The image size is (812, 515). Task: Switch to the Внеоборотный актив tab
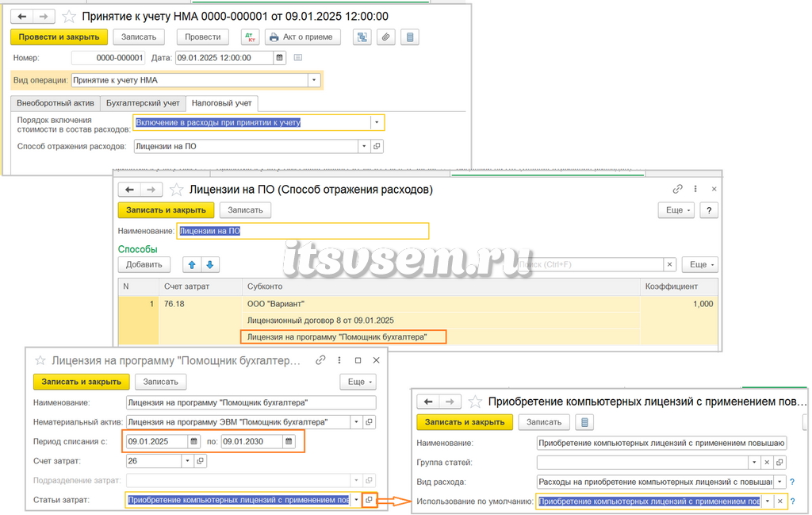pyautogui.click(x=56, y=103)
